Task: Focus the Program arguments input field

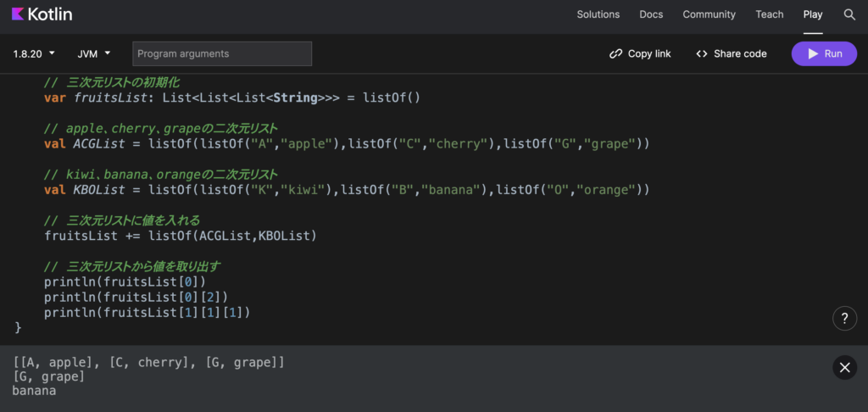Action: coord(222,53)
